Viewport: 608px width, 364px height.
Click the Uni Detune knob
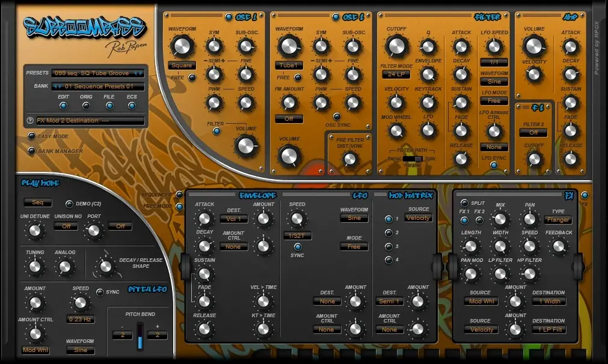pos(34,231)
